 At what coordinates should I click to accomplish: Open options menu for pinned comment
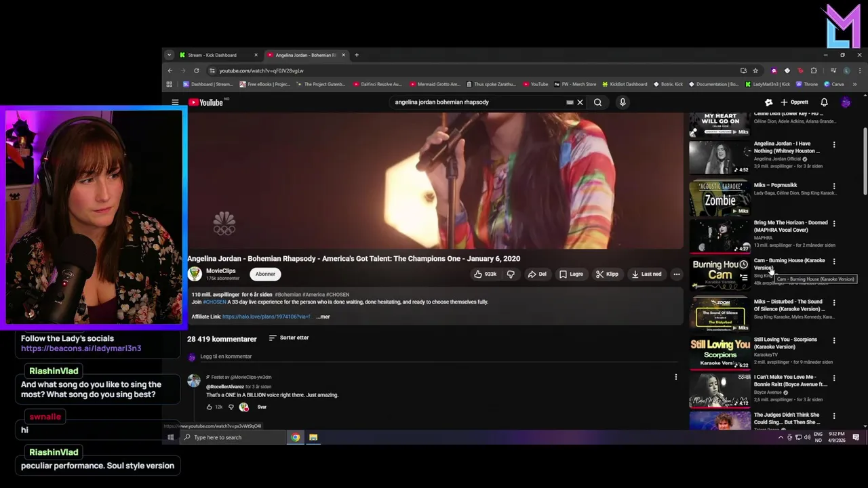tap(675, 377)
